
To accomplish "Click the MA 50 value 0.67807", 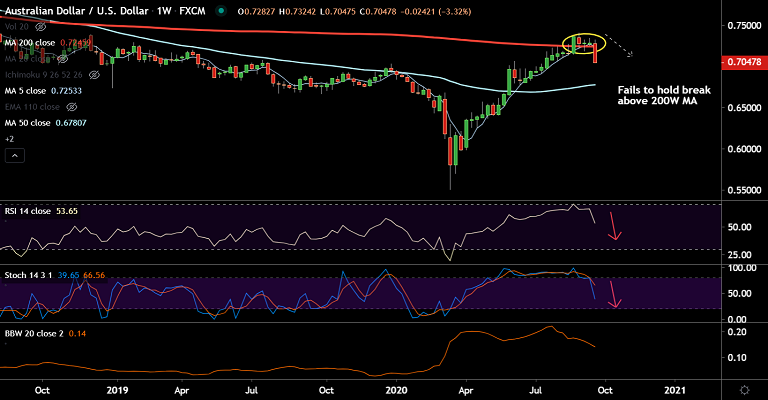I will click(x=71, y=123).
